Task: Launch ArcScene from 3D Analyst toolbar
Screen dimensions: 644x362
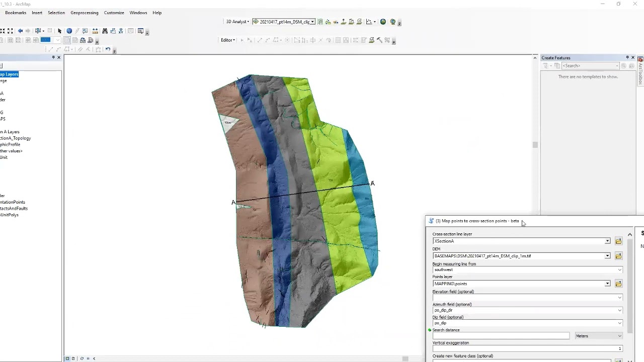Action: click(383, 22)
